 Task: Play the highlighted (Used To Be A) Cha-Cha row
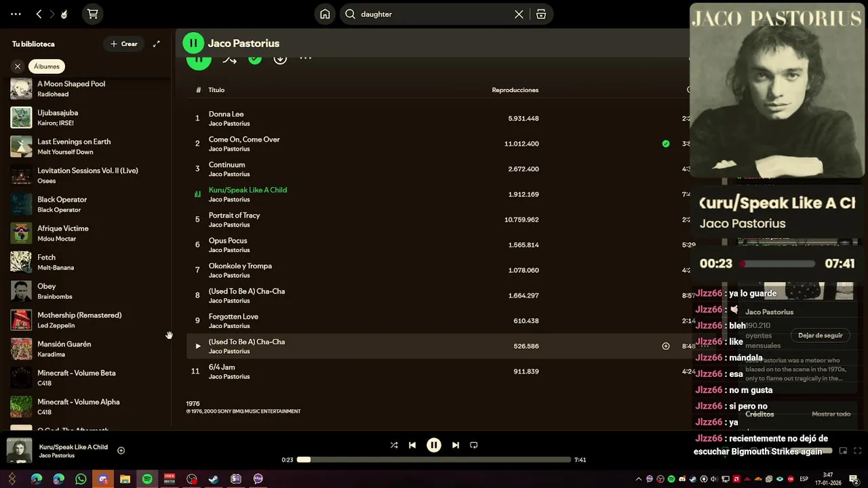click(x=198, y=346)
